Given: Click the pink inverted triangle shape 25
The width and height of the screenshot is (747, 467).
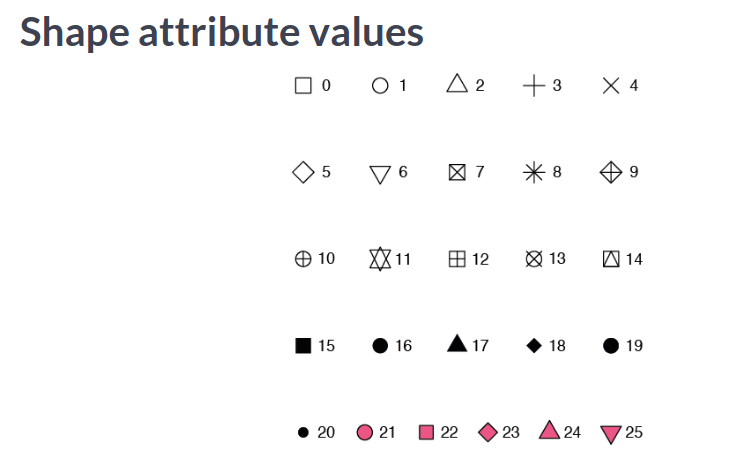Looking at the screenshot, I should pyautogui.click(x=611, y=433).
